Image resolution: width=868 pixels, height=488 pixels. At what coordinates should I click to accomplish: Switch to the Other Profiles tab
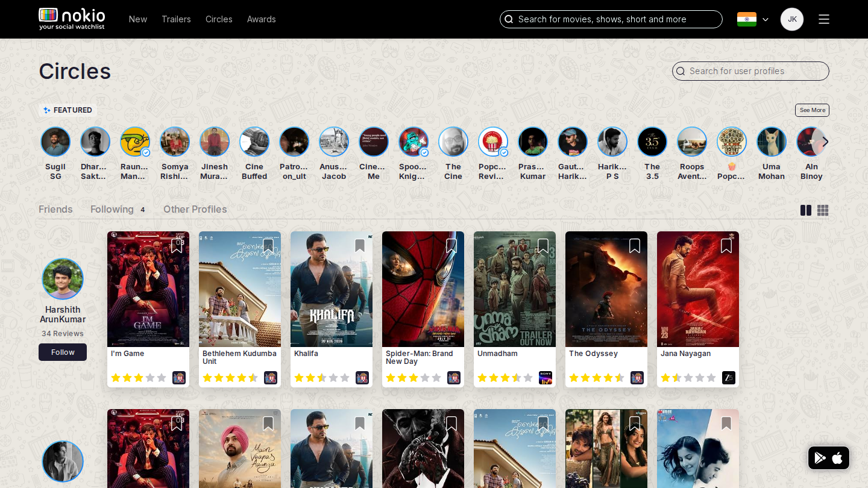[195, 209]
